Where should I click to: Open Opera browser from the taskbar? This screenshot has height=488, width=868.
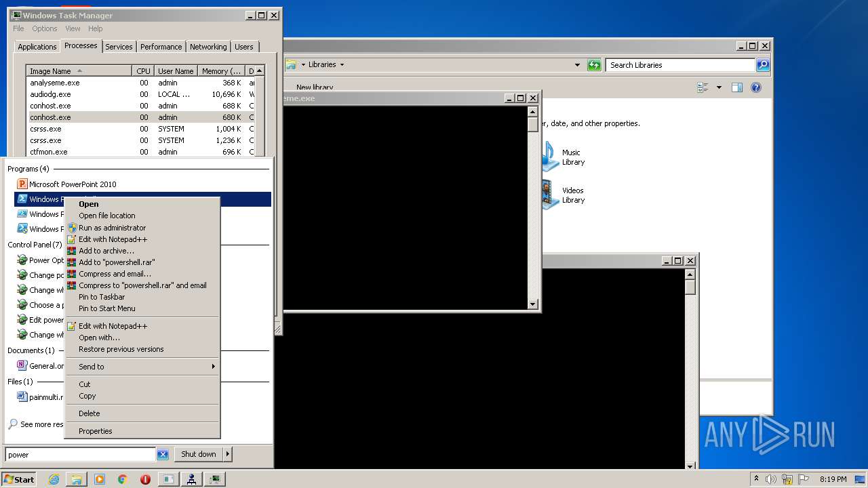146,479
